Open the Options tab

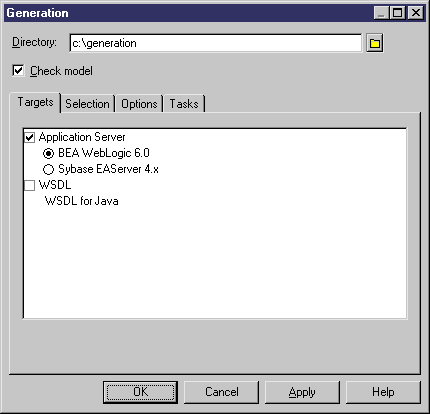click(x=139, y=104)
